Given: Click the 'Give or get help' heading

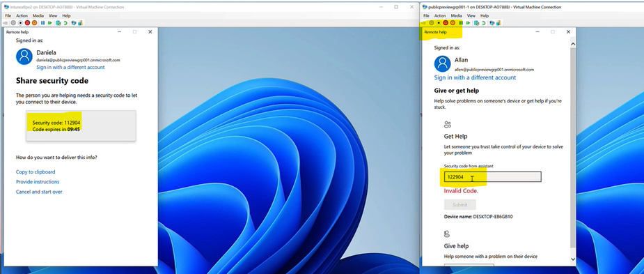Looking at the screenshot, I should pos(456,91).
